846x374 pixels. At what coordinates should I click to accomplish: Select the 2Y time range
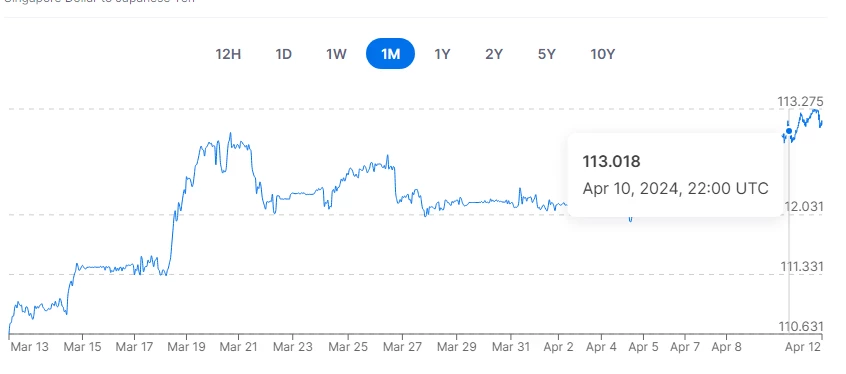[494, 54]
